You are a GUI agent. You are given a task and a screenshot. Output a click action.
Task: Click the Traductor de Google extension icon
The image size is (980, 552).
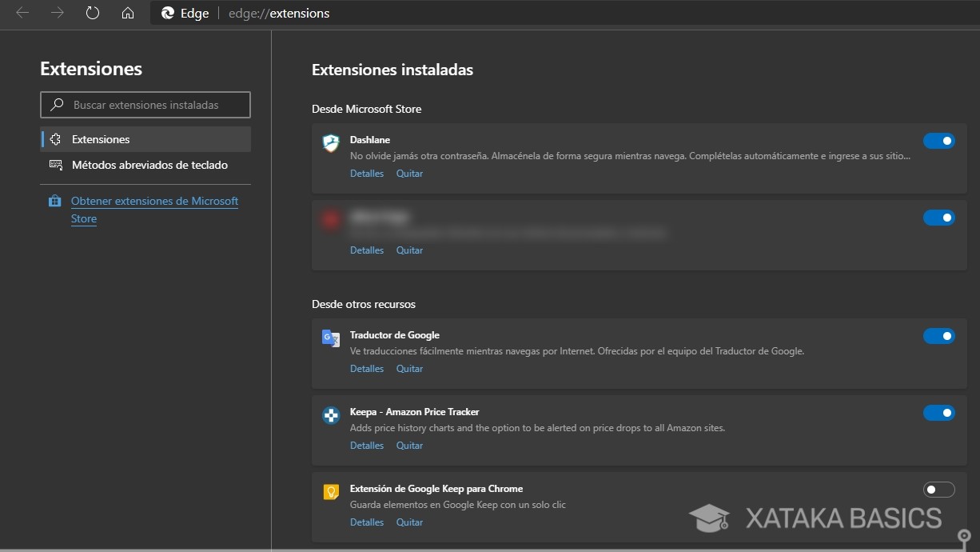click(x=330, y=338)
